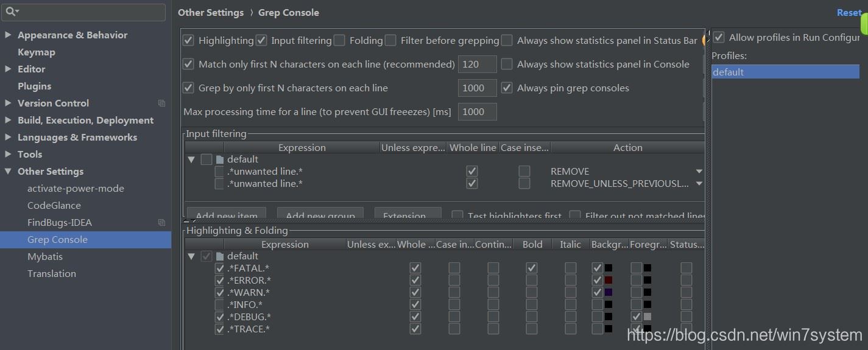Click the project-level icon beside Version Control
868x350 pixels.
[161, 103]
